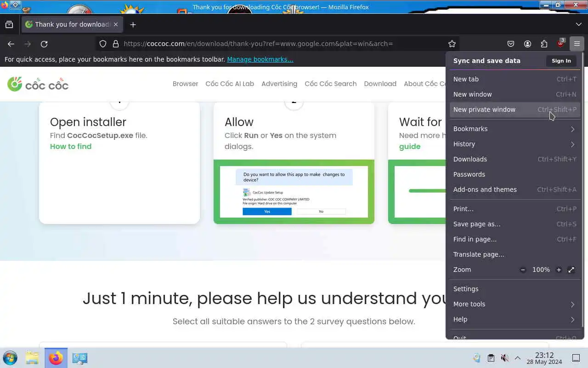Open the file manager taskbar icon
Viewport: 588px width, 368px height.
(32, 358)
